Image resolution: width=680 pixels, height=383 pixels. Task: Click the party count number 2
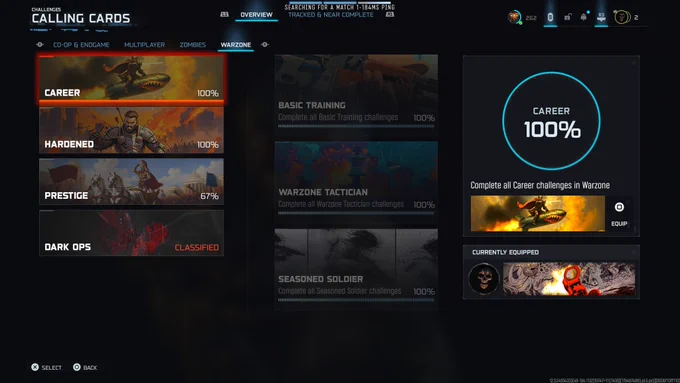636,18
